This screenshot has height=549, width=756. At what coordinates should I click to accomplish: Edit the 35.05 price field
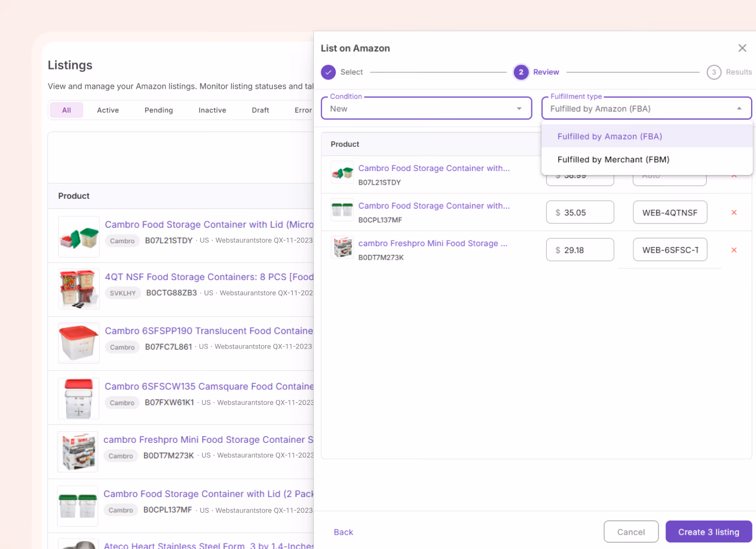(x=580, y=213)
